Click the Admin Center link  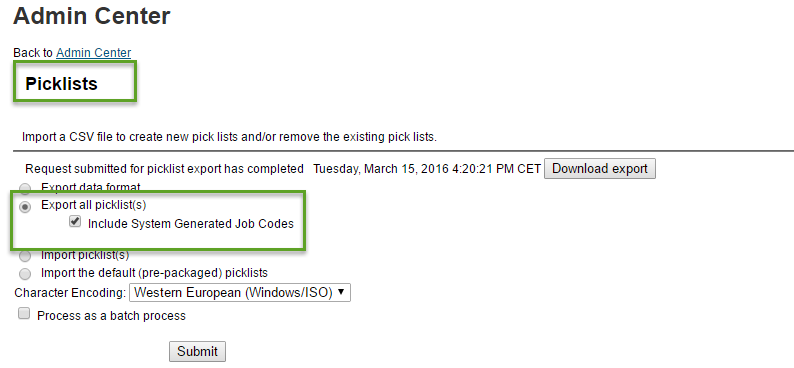tap(93, 53)
